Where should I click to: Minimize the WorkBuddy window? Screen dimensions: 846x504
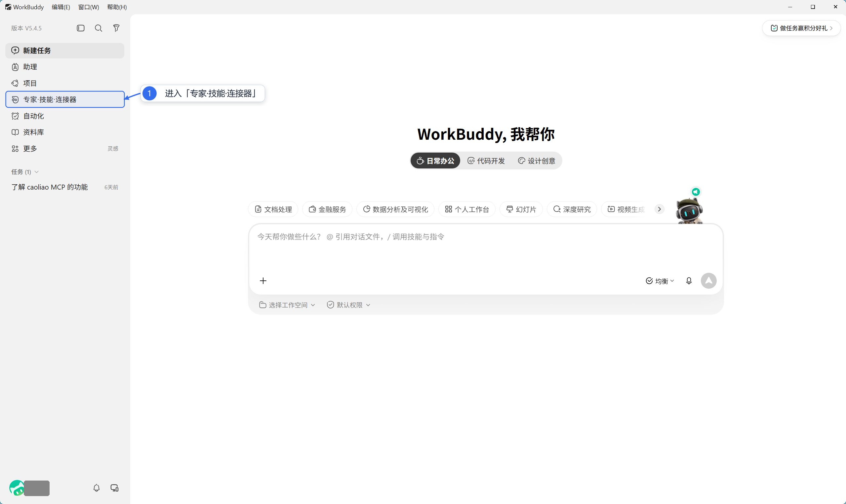(x=790, y=7)
